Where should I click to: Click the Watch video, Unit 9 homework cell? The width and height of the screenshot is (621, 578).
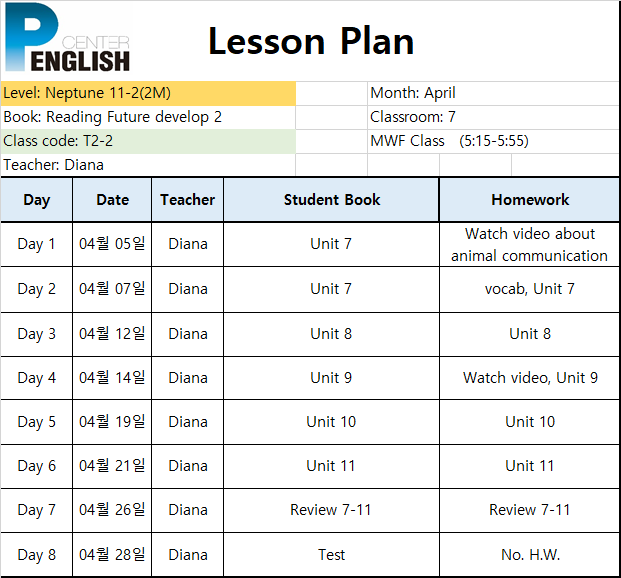pyautogui.click(x=530, y=378)
